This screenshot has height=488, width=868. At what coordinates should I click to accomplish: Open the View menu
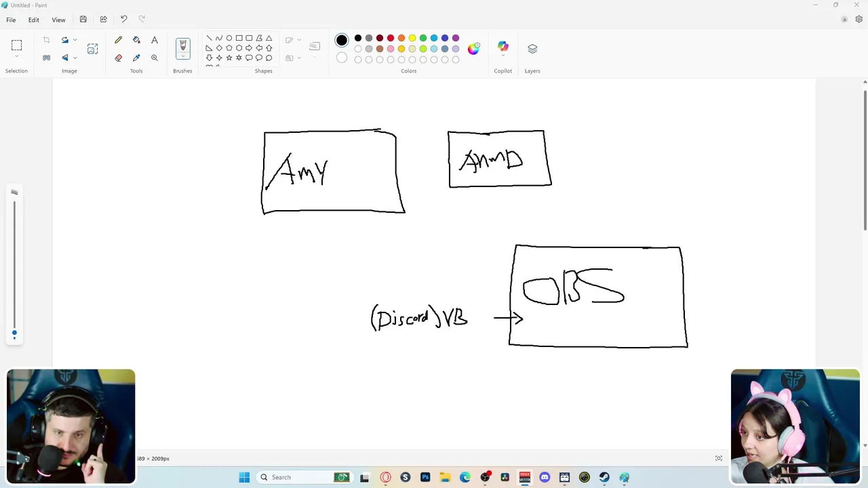59,20
